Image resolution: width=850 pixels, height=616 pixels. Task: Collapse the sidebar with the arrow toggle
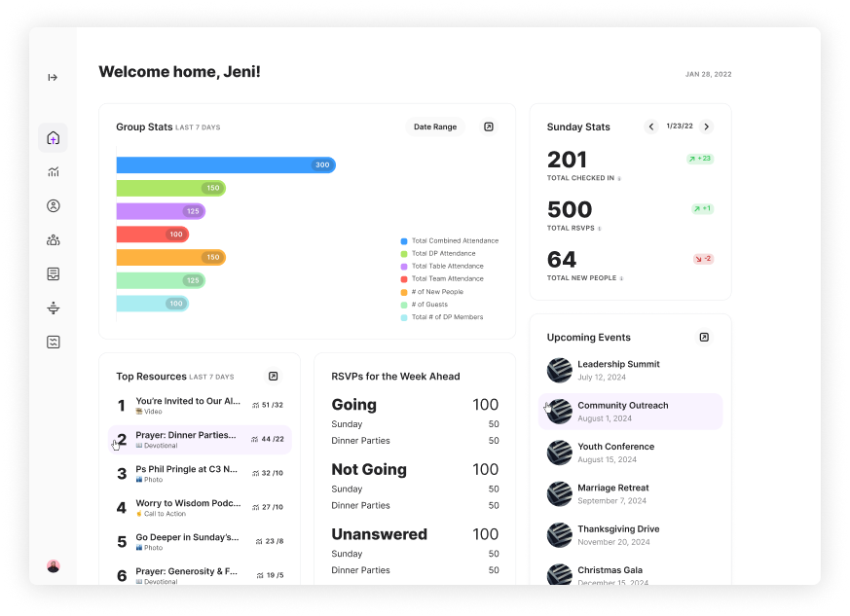[53, 77]
